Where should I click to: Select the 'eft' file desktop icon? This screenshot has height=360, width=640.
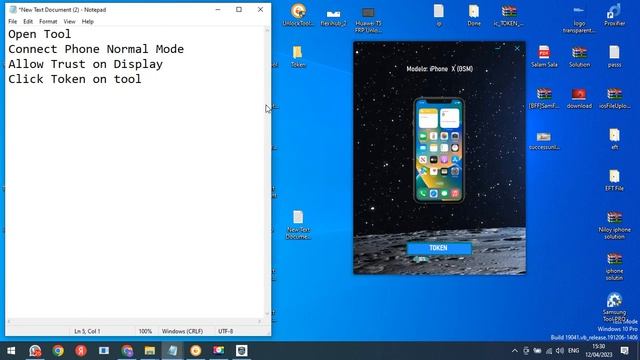[614, 139]
